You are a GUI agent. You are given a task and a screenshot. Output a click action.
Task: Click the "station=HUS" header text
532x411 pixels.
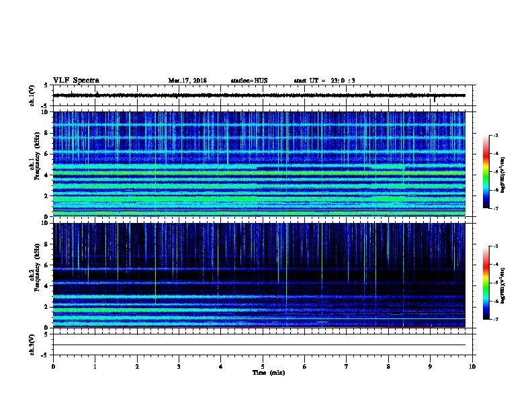(249, 81)
